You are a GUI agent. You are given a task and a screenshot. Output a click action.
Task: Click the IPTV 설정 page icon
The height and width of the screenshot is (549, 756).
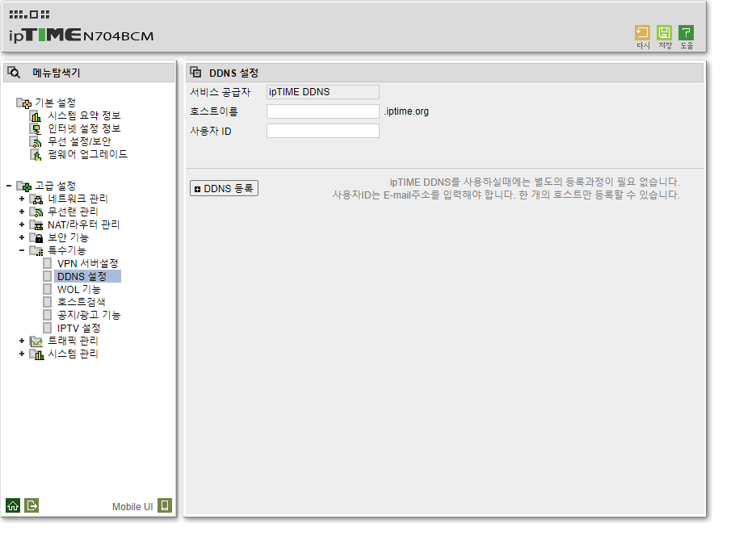pyautogui.click(x=47, y=328)
